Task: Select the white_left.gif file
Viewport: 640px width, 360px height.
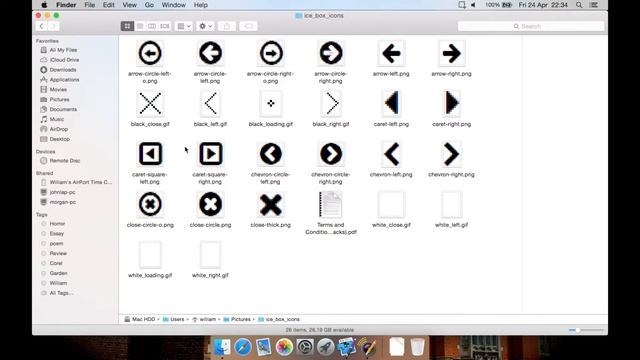Action: click(x=451, y=204)
